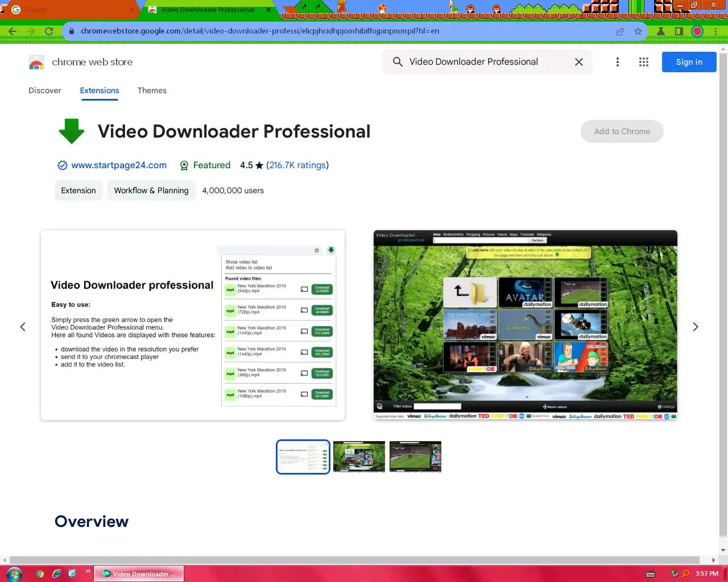Open the on-screen keyboard tray icon

point(651,574)
